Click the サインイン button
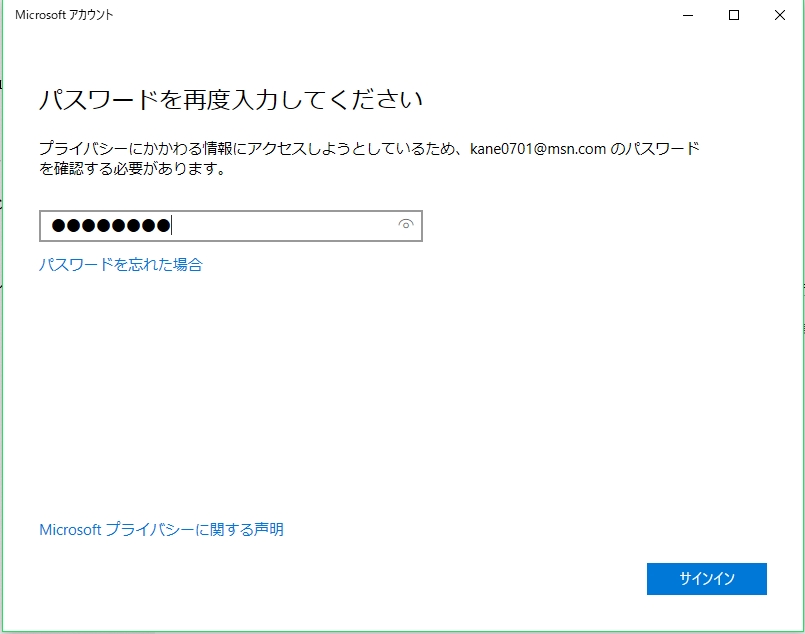 [706, 579]
